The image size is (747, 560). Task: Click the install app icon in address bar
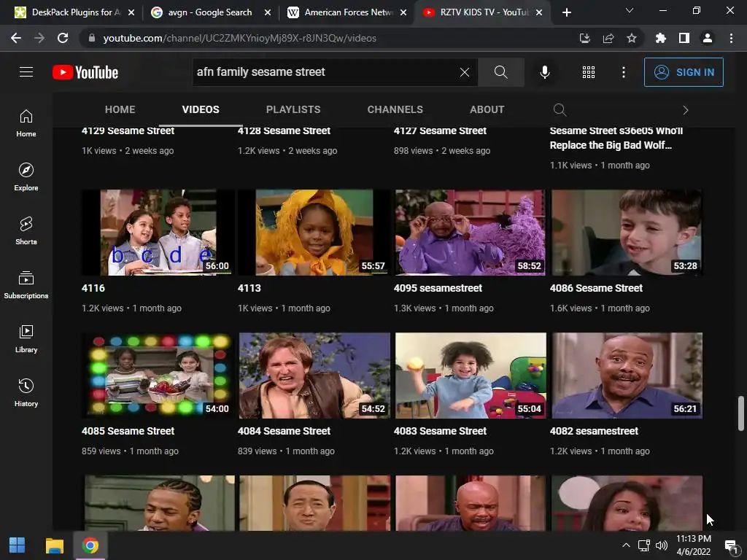pyautogui.click(x=584, y=38)
